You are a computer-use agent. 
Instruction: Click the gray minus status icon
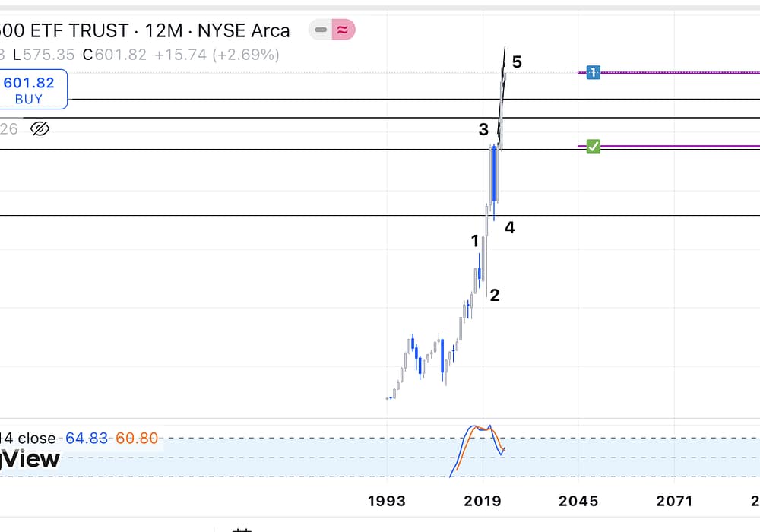pyautogui.click(x=321, y=30)
